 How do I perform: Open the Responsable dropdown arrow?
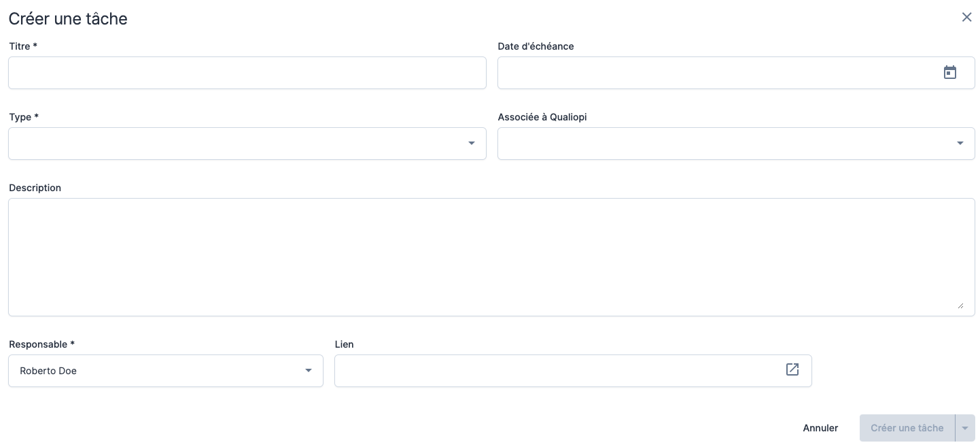click(308, 371)
